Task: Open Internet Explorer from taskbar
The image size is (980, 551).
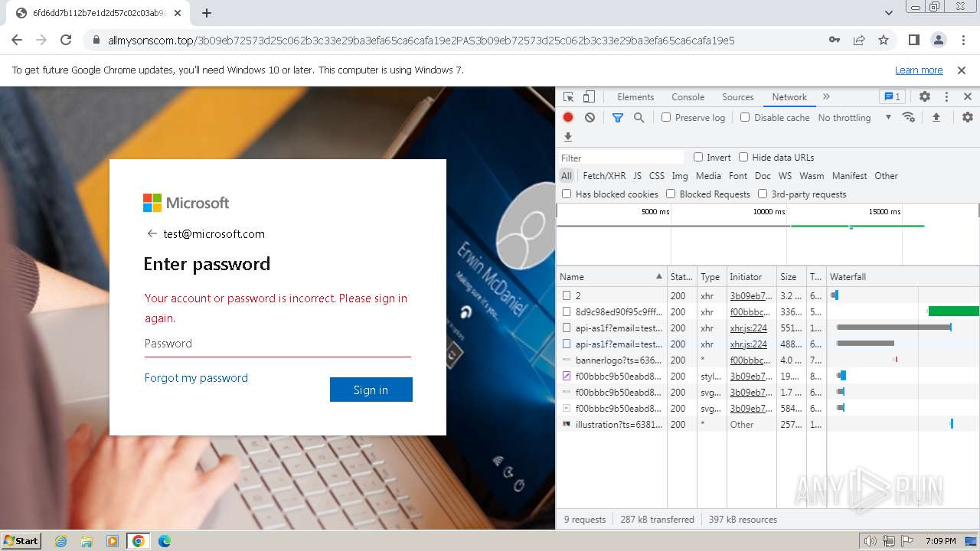Action: click(60, 541)
